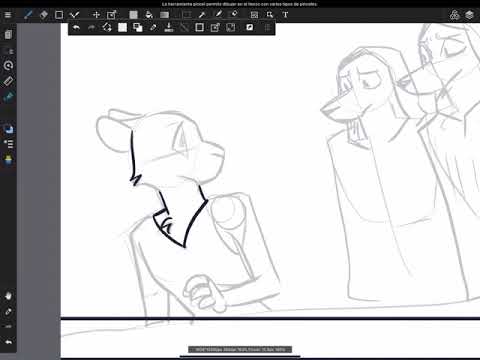Screen dimensions: 480x360
Task: Open the yellow-blue brush color icon
Action: [x=8, y=160]
